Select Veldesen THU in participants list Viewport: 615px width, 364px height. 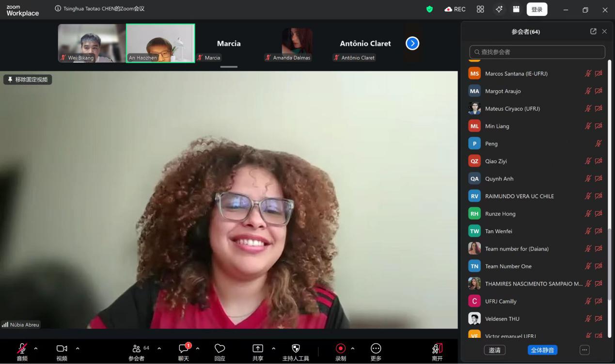point(502,319)
